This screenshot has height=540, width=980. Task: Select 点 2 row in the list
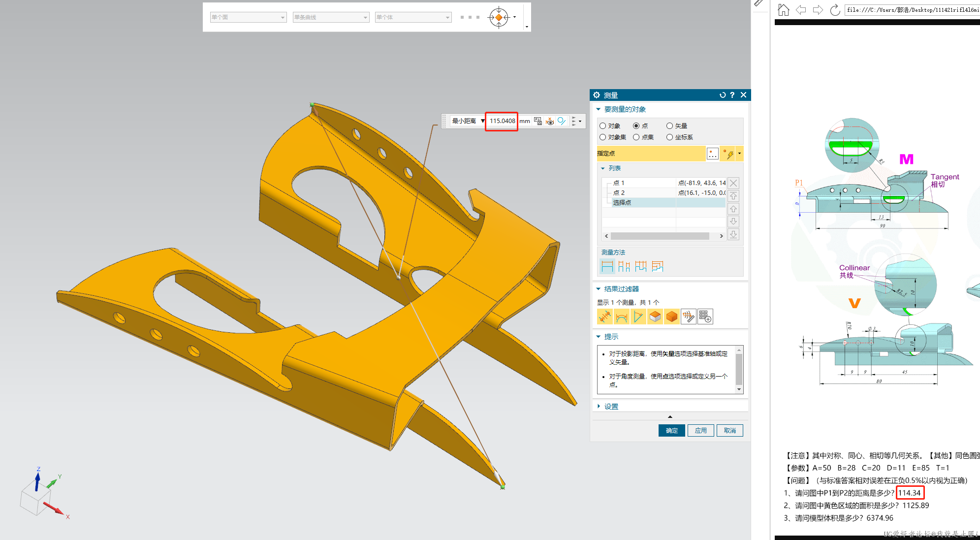(x=664, y=192)
